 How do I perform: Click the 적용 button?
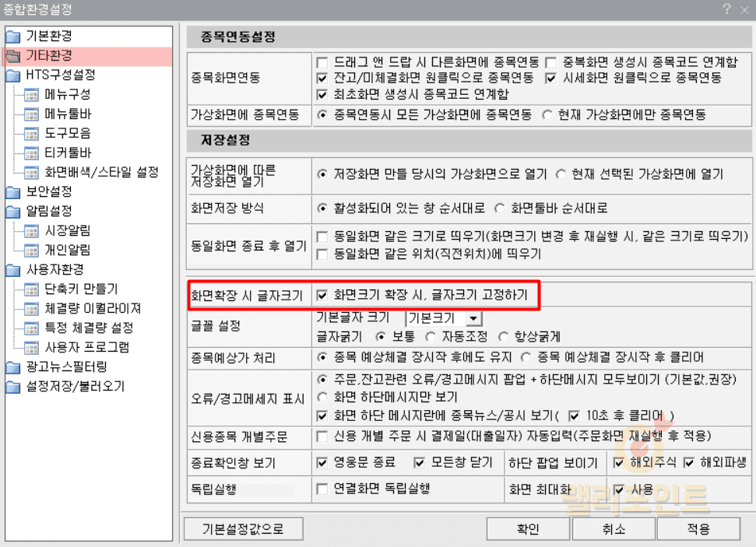tap(698, 529)
